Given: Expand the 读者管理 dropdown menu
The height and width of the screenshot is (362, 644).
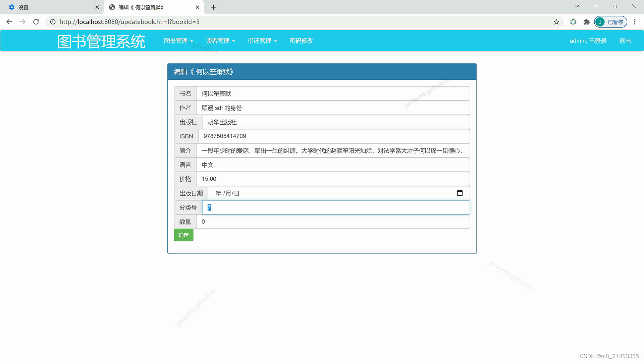Looking at the screenshot, I should click(220, 41).
